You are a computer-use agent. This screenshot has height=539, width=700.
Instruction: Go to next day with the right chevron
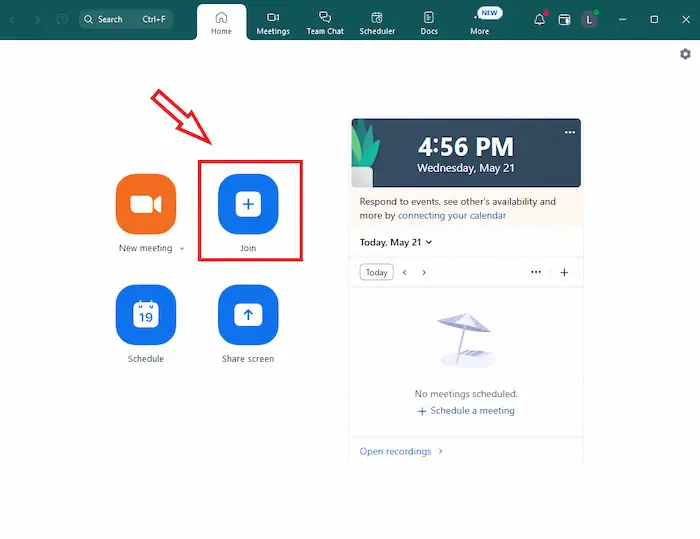click(424, 272)
